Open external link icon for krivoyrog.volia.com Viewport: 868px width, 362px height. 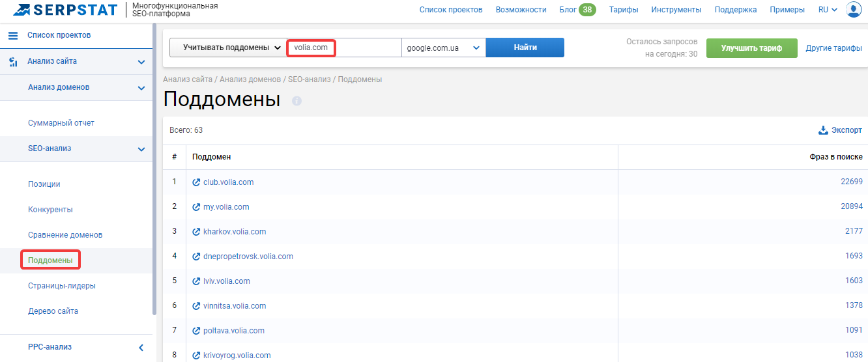[x=196, y=355]
